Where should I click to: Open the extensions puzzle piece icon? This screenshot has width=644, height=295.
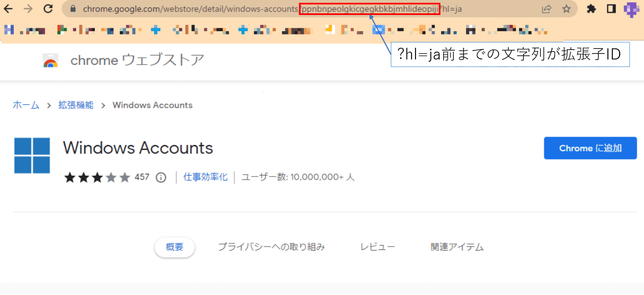(591, 9)
